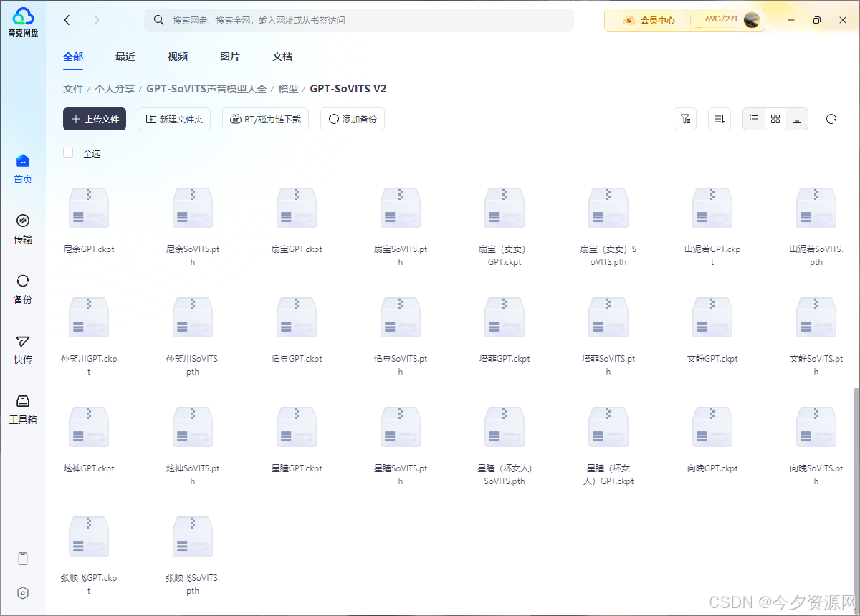Screen dimensions: 860x616
Task: Go back with the left arrow
Action: pyautogui.click(x=67, y=20)
